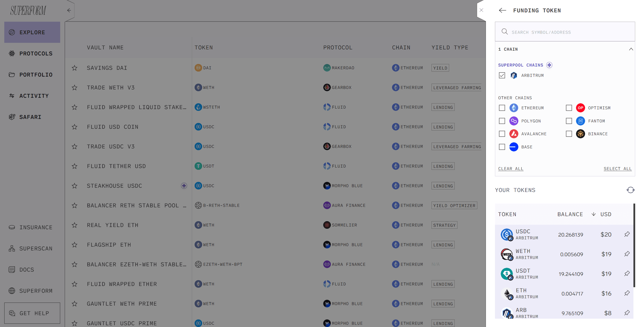Refresh Your Tokens list
This screenshot has height=327, width=644.
pyautogui.click(x=631, y=190)
